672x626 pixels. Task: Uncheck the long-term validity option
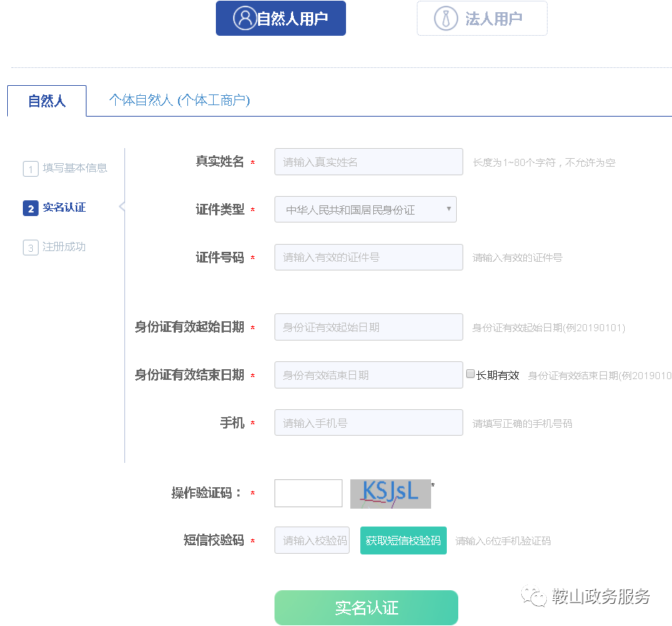pyautogui.click(x=470, y=373)
